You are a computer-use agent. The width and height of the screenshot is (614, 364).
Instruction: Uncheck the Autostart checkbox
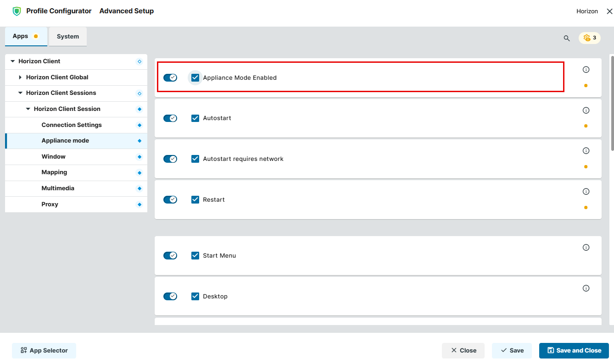pos(195,118)
